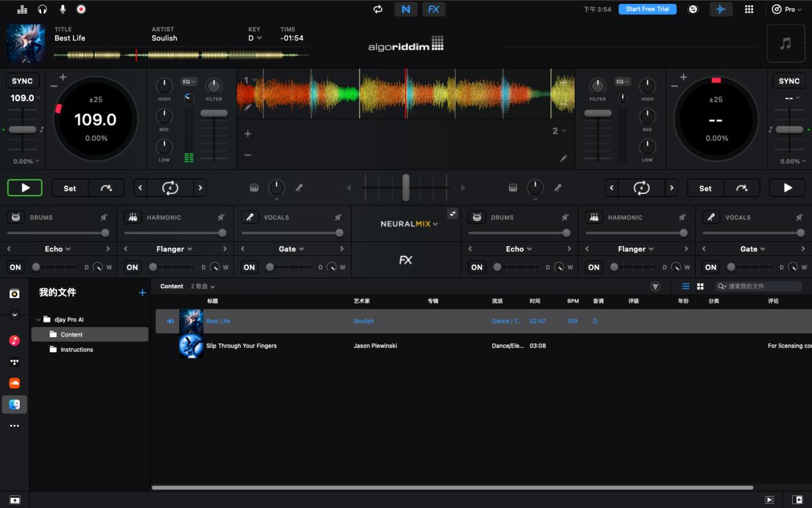Click the record button in top bar
812x508 pixels.
coord(81,9)
